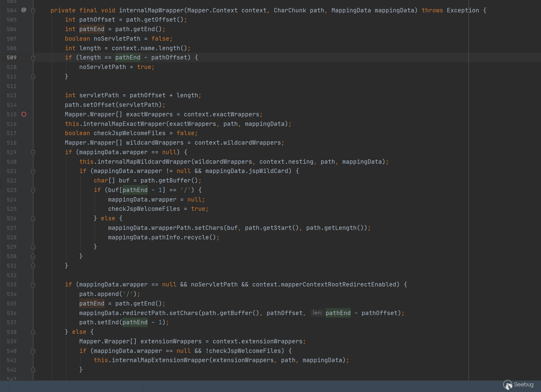This screenshot has width=541, height=392.
Task: Click the 'len:' parameter inlay hint
Action: point(317,313)
